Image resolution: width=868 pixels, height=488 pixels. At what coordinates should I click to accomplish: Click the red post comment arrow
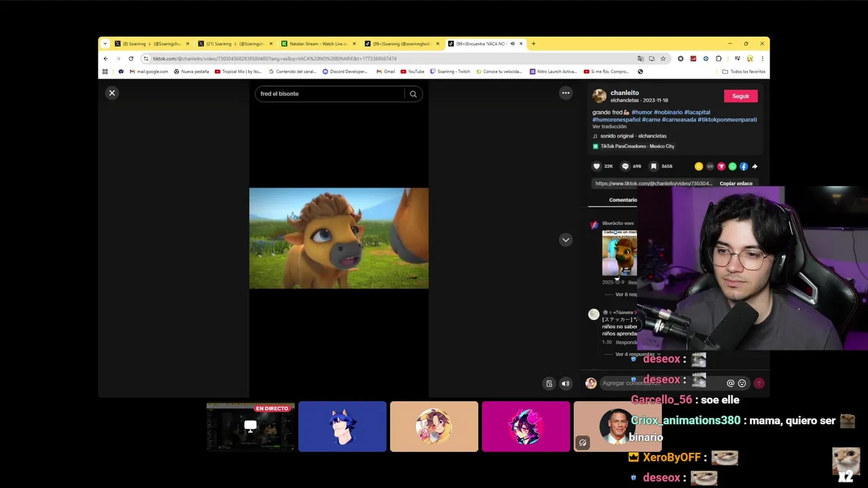coord(759,384)
